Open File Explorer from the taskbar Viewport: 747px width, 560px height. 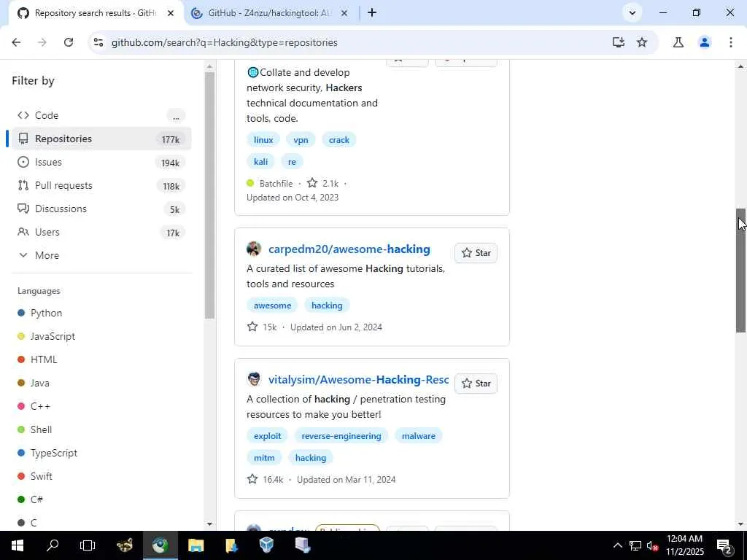(196, 545)
